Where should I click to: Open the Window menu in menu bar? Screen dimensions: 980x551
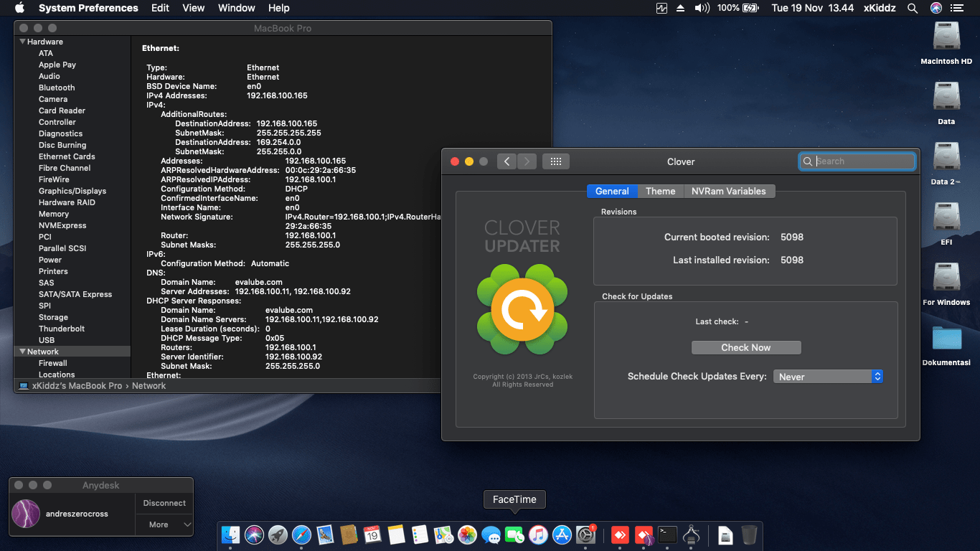pos(236,8)
